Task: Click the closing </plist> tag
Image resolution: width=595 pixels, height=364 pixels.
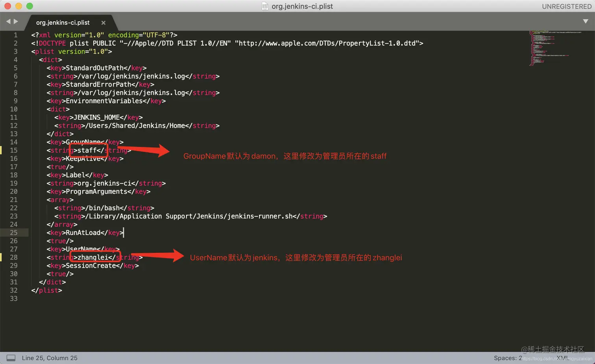Action: pos(46,290)
